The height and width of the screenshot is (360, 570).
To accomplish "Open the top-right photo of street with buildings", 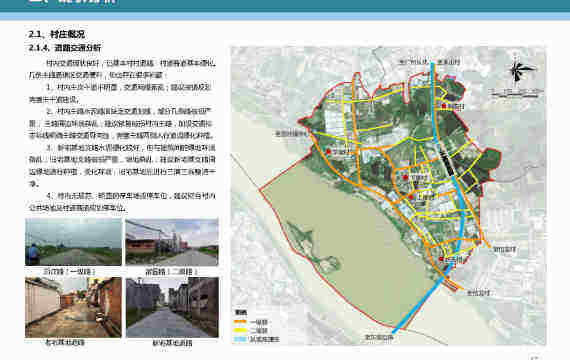I will coord(172,242).
